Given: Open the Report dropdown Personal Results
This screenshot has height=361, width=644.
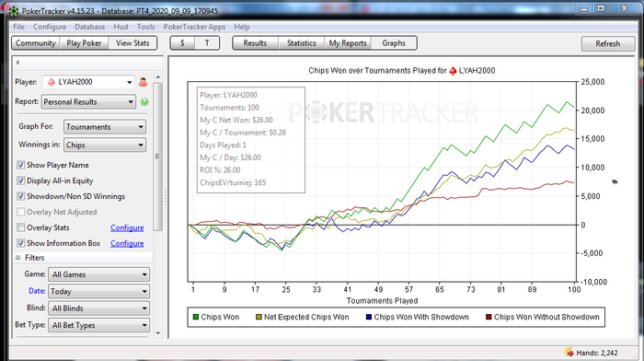Looking at the screenshot, I should [x=88, y=102].
